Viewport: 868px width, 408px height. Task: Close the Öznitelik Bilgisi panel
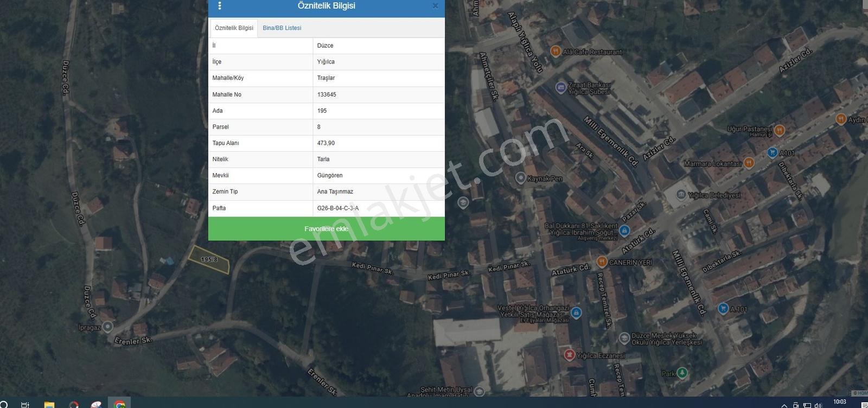point(435,6)
